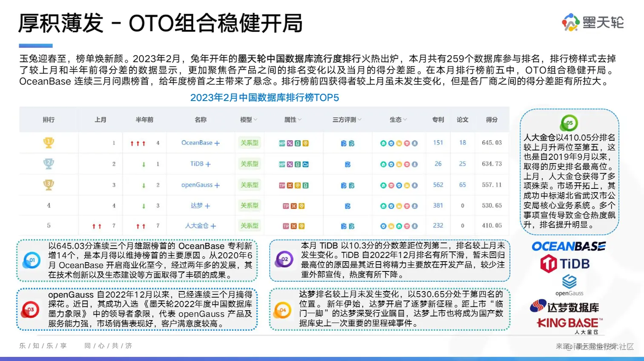Open the TiDB database name link
Image resolution: width=644 pixels, height=361 pixels.
(x=197, y=164)
